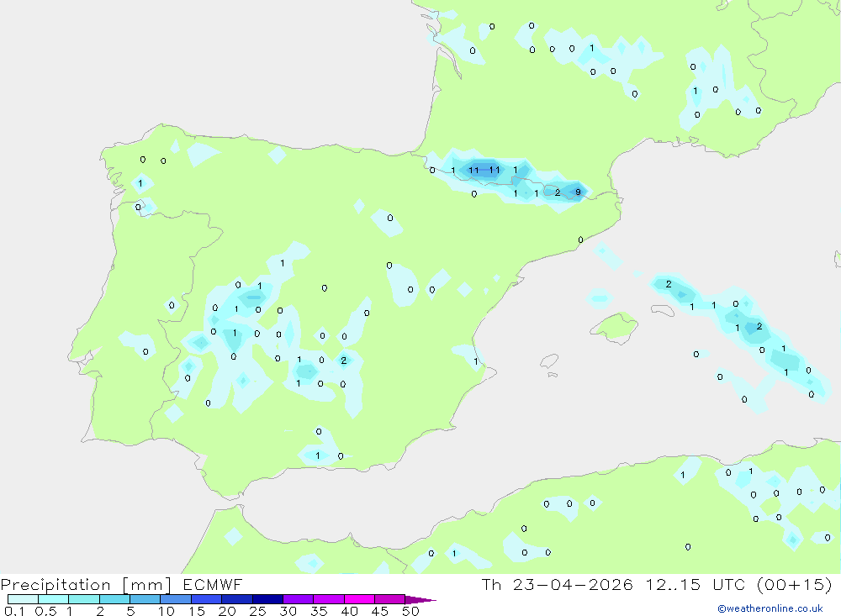841x616 pixels.
Task: Click the '11-11' precipitation value over the western Pyrenees
Action: pos(484,170)
